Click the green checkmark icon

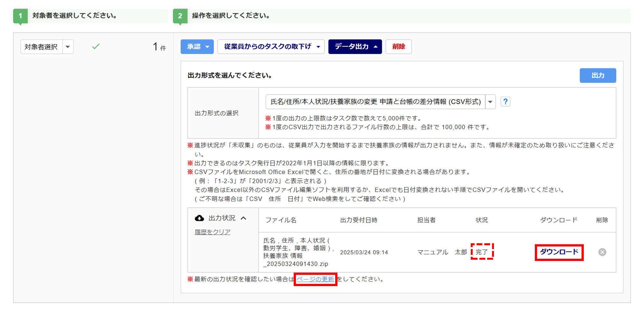[x=96, y=47]
